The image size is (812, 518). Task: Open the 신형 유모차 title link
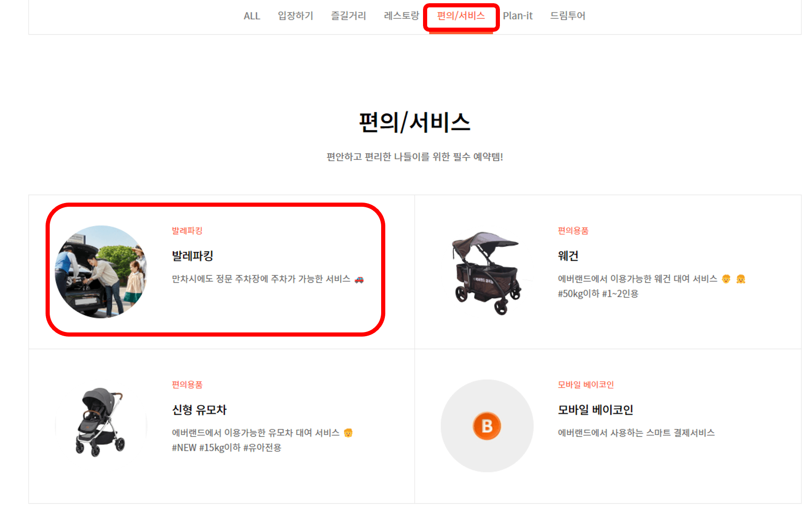pos(199,410)
